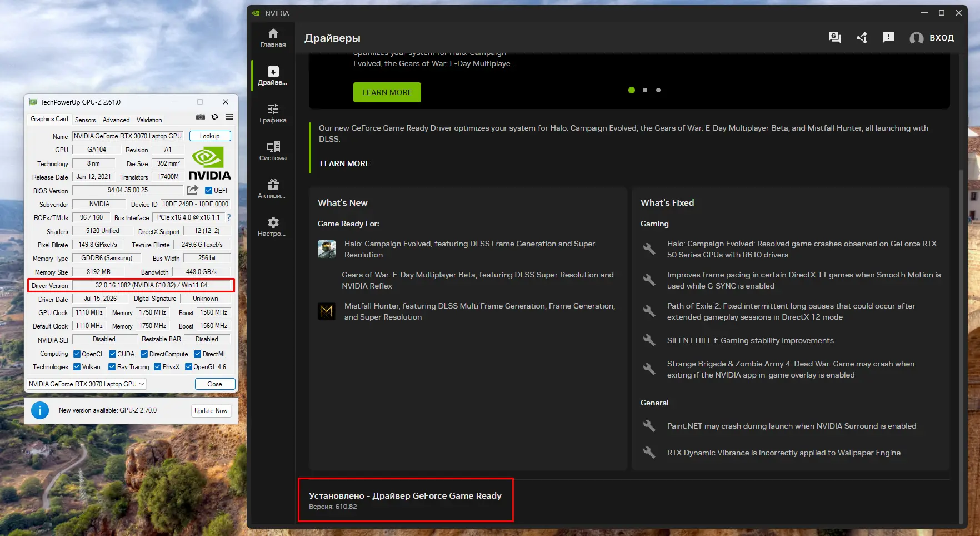The image size is (980, 536).
Task: Switch to the Graphics Card tab
Action: [49, 119]
